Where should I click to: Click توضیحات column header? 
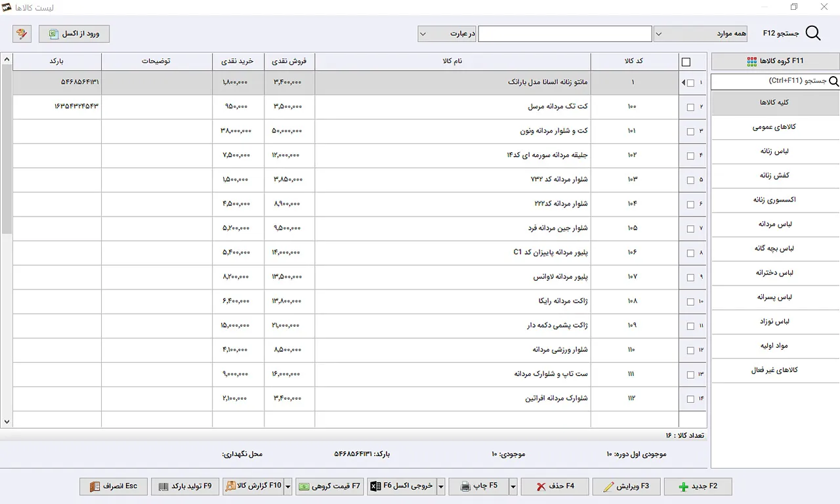tap(157, 62)
